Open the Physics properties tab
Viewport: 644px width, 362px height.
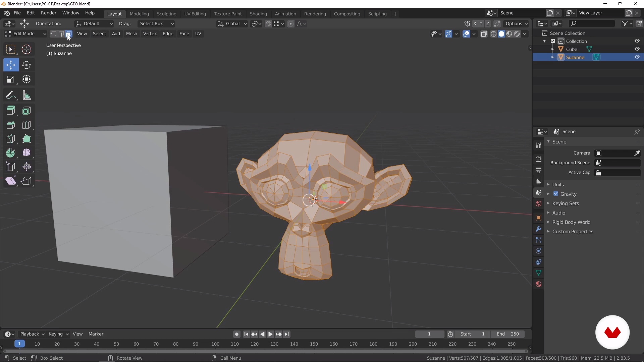tap(538, 251)
